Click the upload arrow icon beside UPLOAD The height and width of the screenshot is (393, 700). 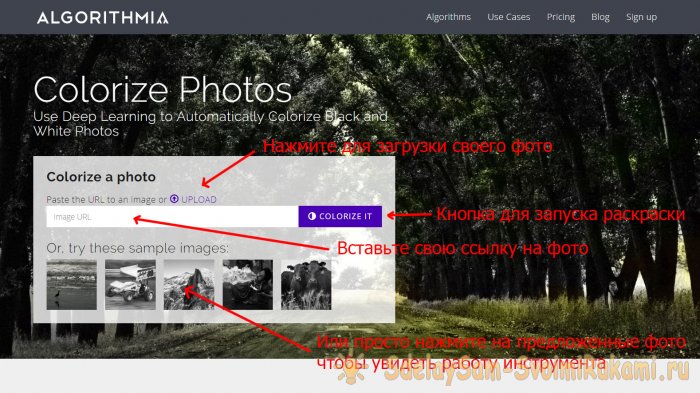pos(174,199)
